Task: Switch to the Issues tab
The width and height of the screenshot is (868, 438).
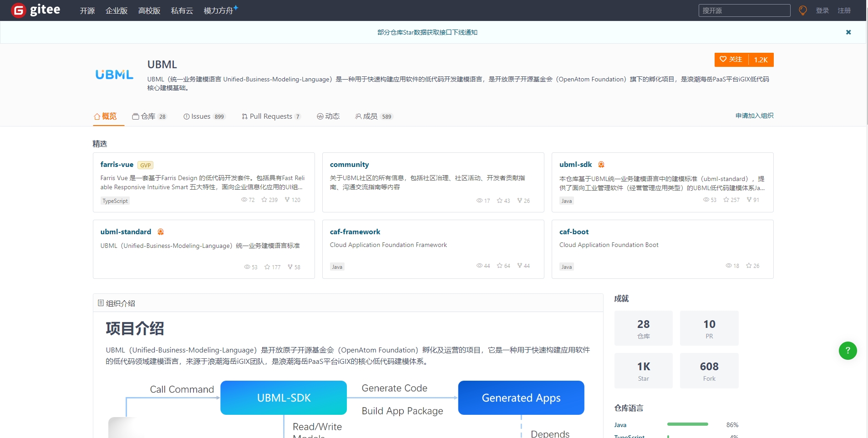Action: click(x=204, y=116)
